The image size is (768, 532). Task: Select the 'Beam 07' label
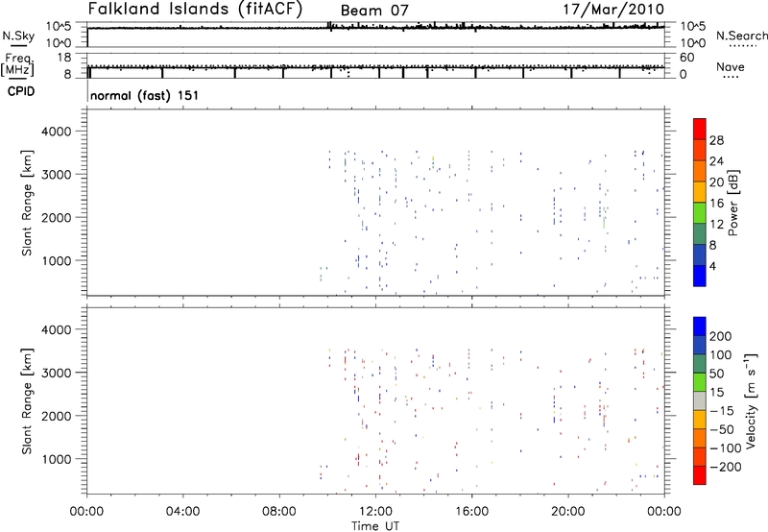click(x=374, y=11)
